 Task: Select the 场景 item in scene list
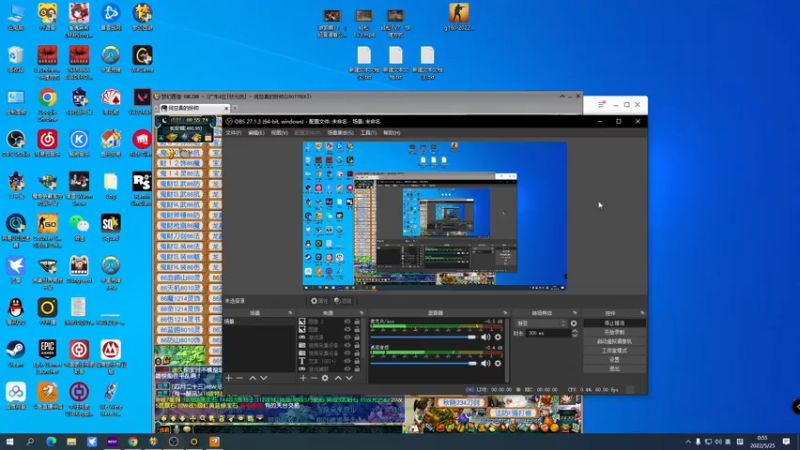259,321
